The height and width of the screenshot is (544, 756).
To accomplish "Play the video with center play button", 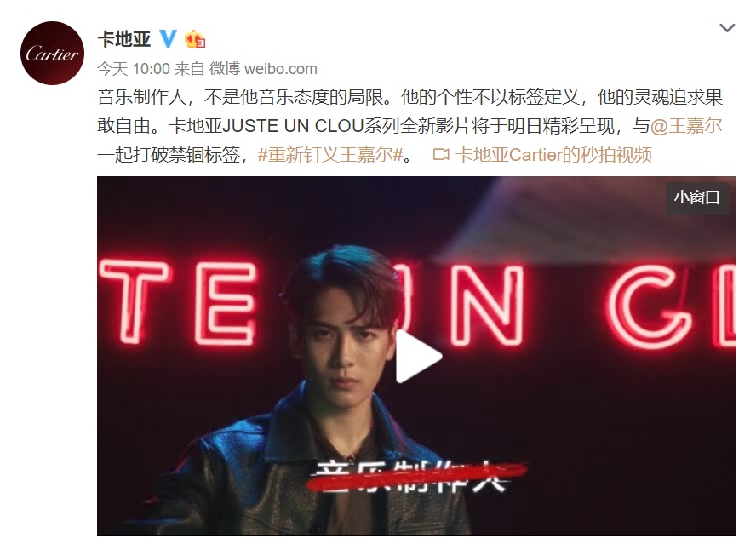I will tap(417, 357).
